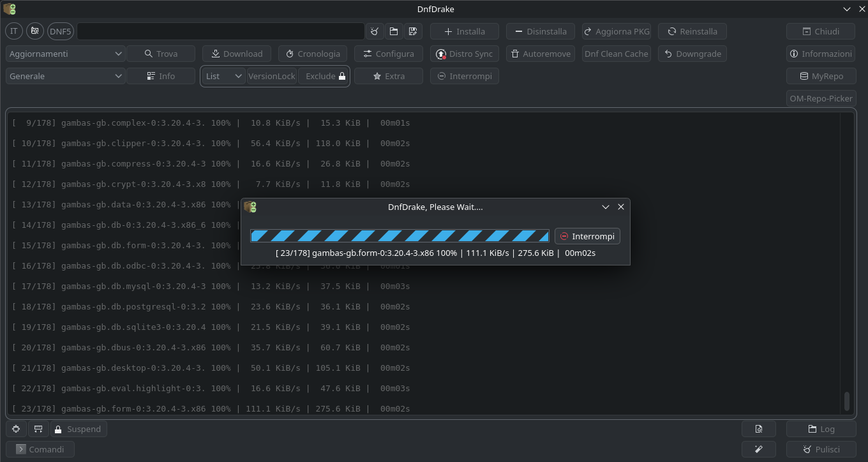868x462 pixels.
Task: Expand the Aggiornamenti dropdown
Action: click(65, 54)
